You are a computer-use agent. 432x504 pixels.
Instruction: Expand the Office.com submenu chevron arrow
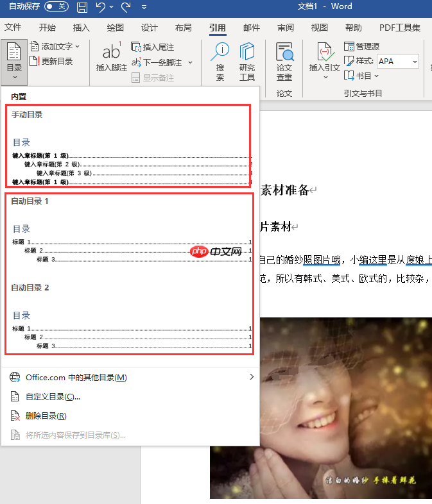tap(252, 376)
